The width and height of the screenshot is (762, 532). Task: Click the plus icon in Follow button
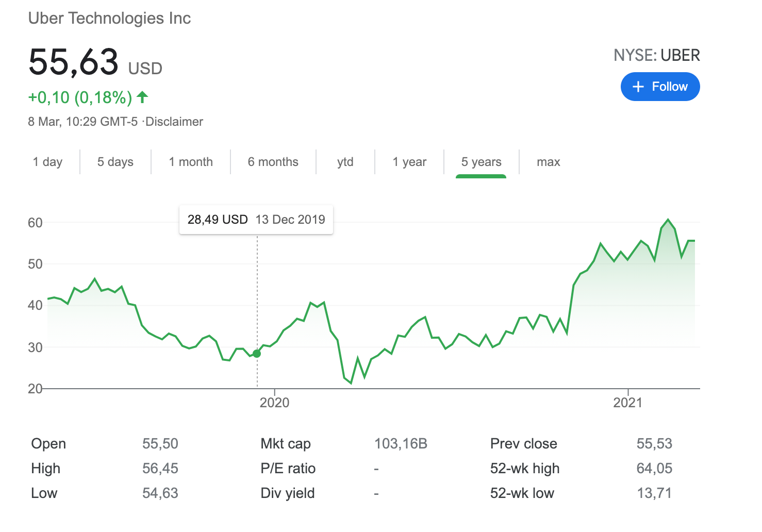(x=638, y=87)
